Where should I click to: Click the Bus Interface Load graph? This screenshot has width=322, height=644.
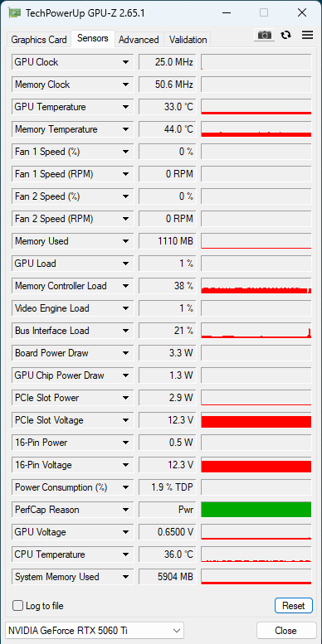(x=256, y=331)
